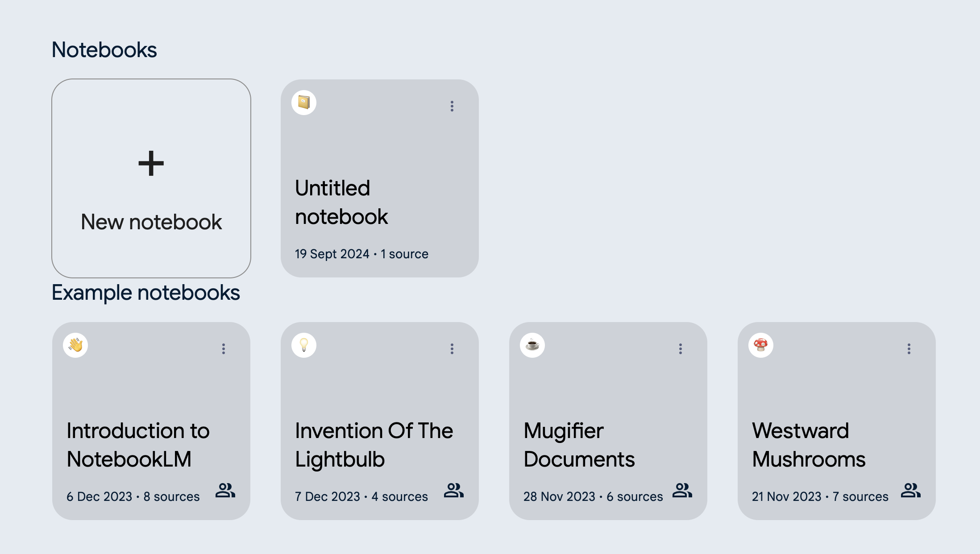Viewport: 980px width, 554px height.
Task: Click the New notebook label
Action: [151, 222]
